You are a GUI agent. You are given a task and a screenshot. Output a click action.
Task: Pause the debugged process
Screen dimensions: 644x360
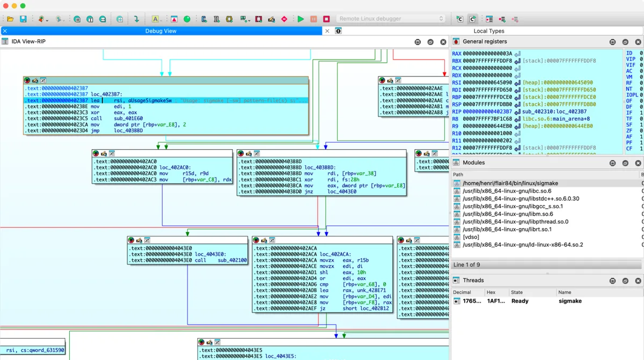click(313, 19)
